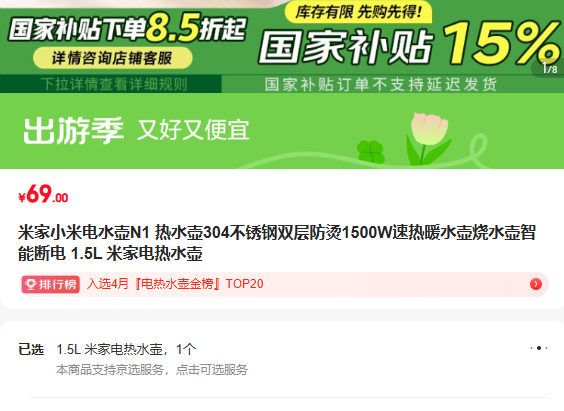Screen dimensions: 564x411
Task: Tap 本商品支持京选服务 service note
Action: [152, 370]
